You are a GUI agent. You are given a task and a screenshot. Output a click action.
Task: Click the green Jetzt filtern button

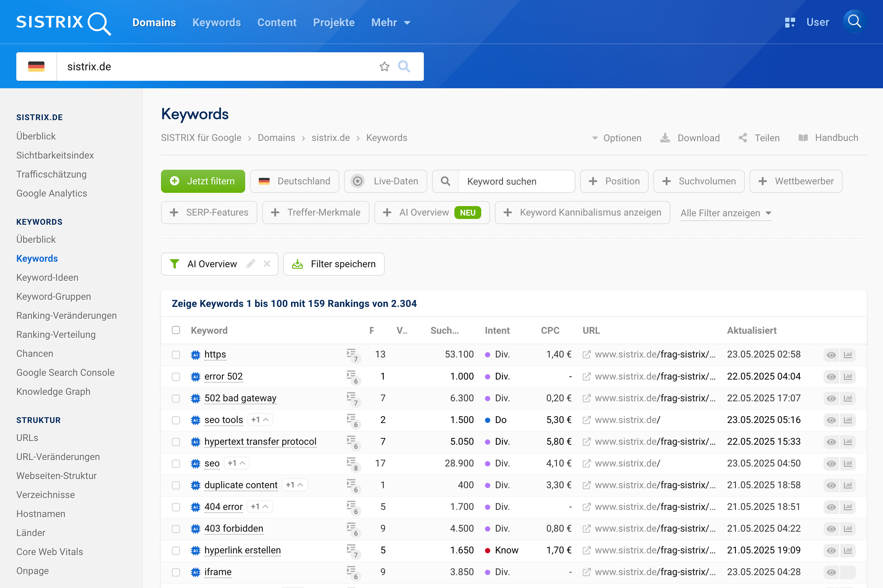coord(202,181)
